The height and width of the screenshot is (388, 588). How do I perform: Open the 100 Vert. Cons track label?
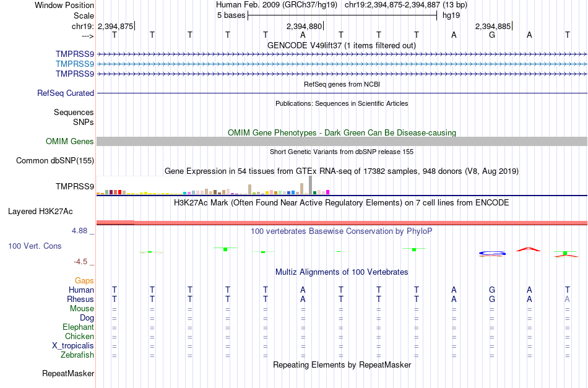coord(35,246)
